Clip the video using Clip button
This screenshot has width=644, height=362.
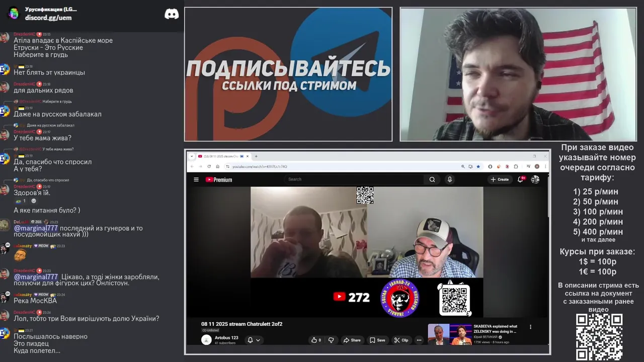pyautogui.click(x=402, y=340)
